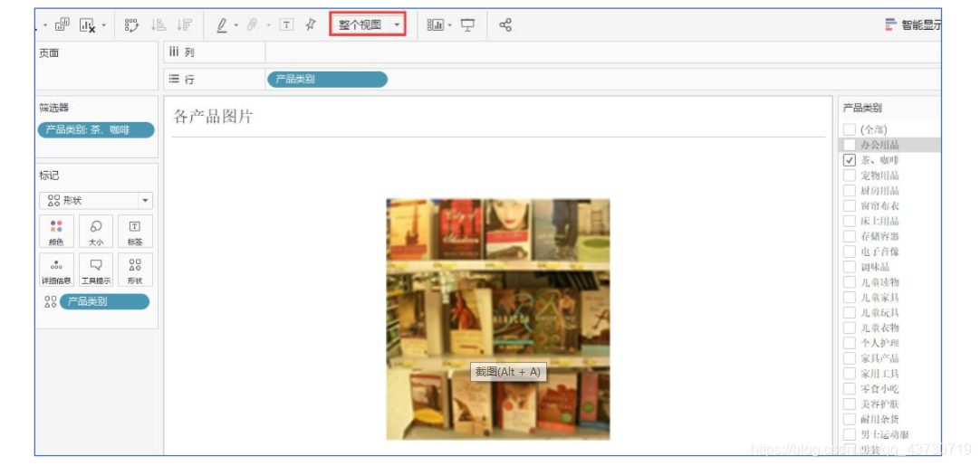The image size is (980, 466).
Task: Check the 儿童衣物 checkbox
Action: click(850, 328)
